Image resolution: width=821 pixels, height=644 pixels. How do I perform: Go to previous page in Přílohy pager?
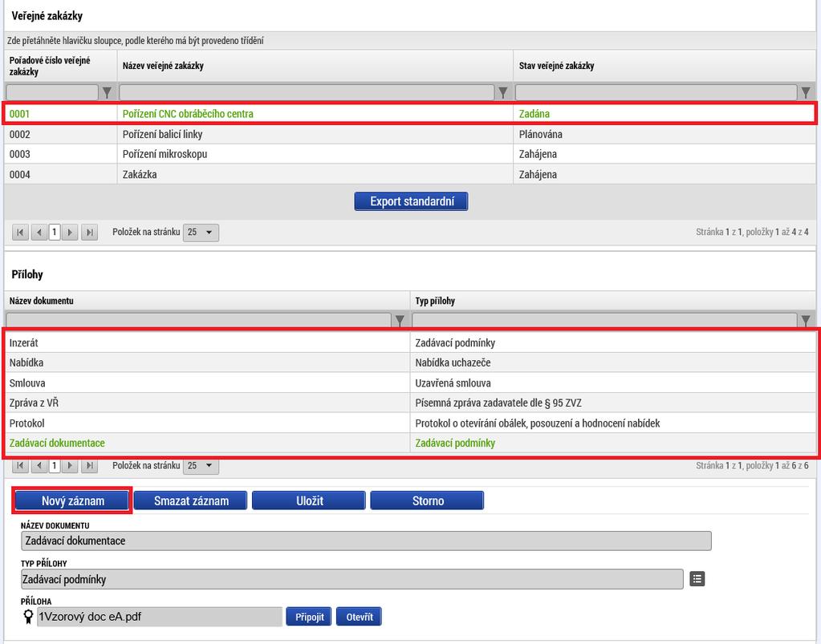point(39,465)
